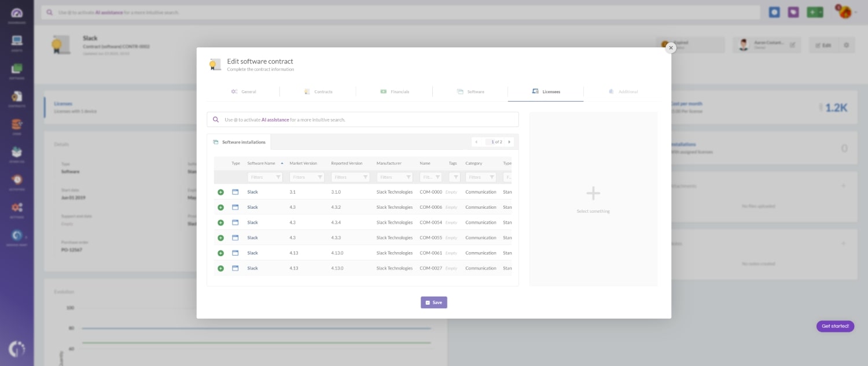Click the Get started! button
Image resolution: width=868 pixels, height=366 pixels.
click(x=835, y=326)
